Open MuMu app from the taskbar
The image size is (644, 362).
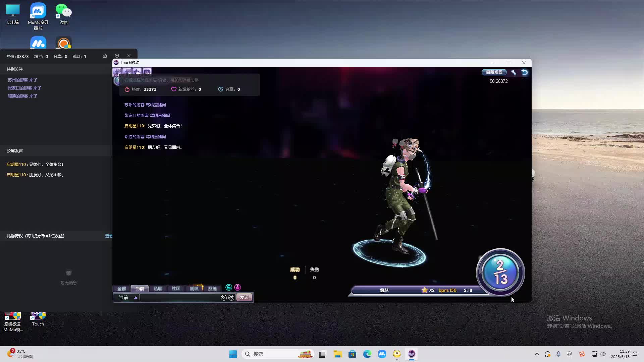[382, 354]
